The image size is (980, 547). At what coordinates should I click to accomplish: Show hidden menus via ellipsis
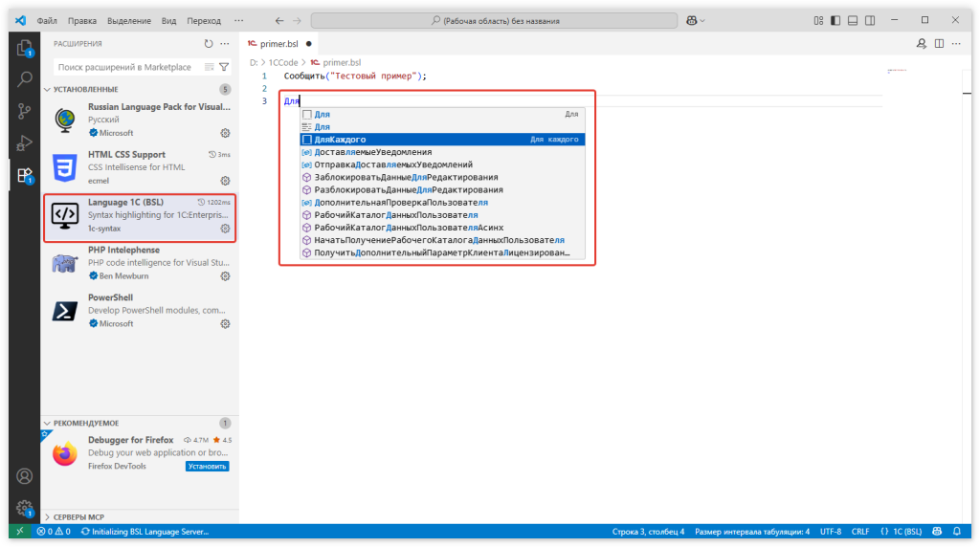pyautogui.click(x=238, y=21)
